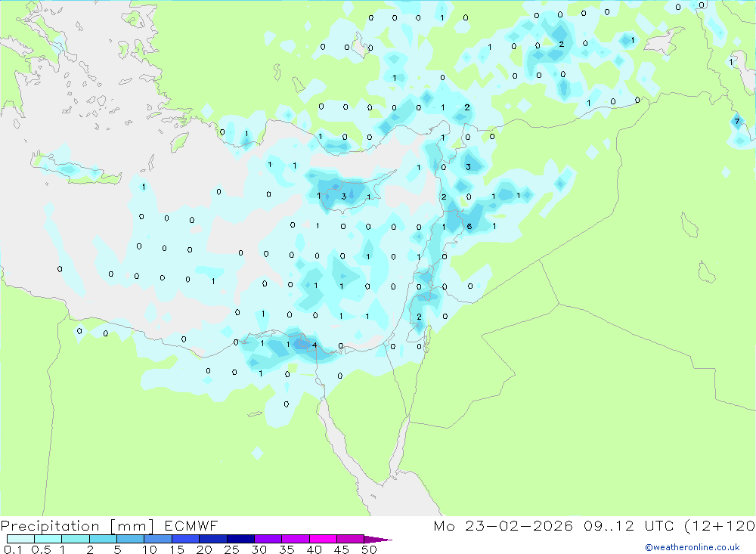The image size is (756, 554).
Task: Click the 'Precipitation [mm]' title text
Action: click(x=77, y=525)
